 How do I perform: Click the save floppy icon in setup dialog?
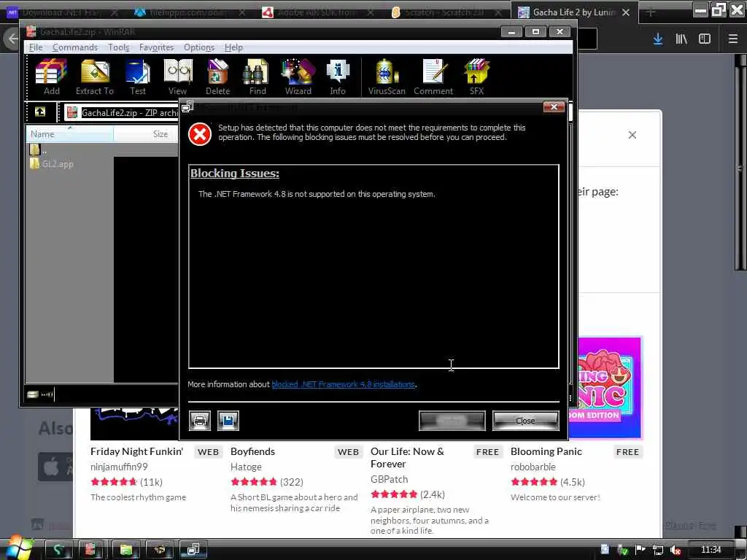pyautogui.click(x=228, y=421)
